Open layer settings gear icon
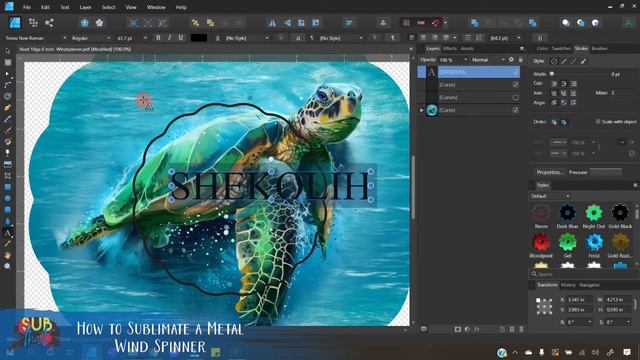 click(511, 60)
